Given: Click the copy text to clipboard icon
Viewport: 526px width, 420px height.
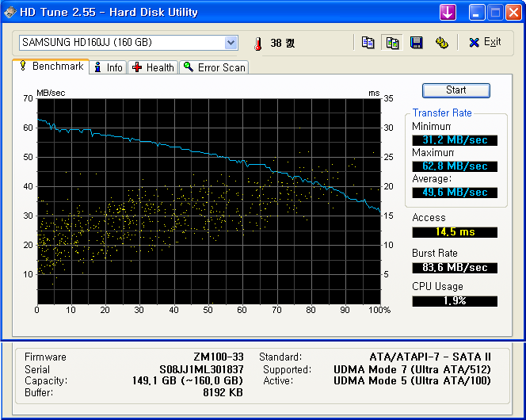Looking at the screenshot, I should [368, 43].
